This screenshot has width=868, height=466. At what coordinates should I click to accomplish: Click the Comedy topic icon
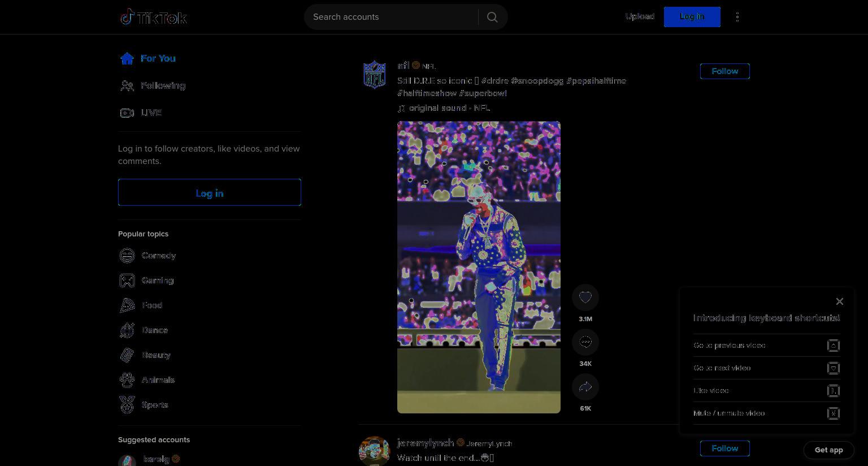coord(127,256)
